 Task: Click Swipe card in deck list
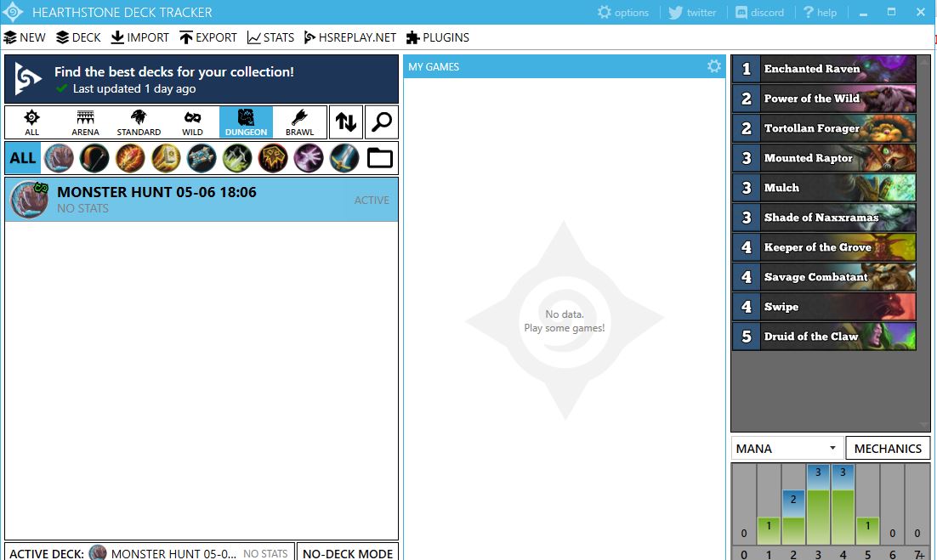(x=824, y=307)
